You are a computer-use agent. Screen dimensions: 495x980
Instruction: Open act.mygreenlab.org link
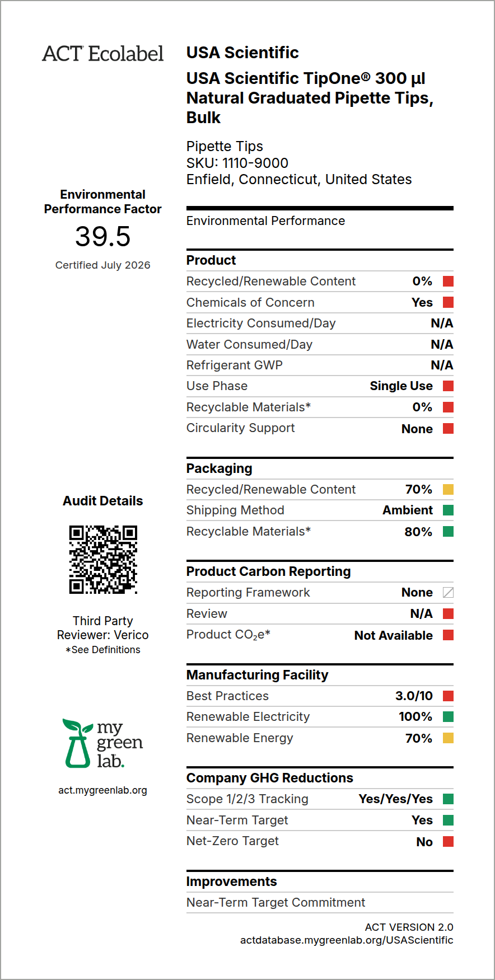(103, 790)
